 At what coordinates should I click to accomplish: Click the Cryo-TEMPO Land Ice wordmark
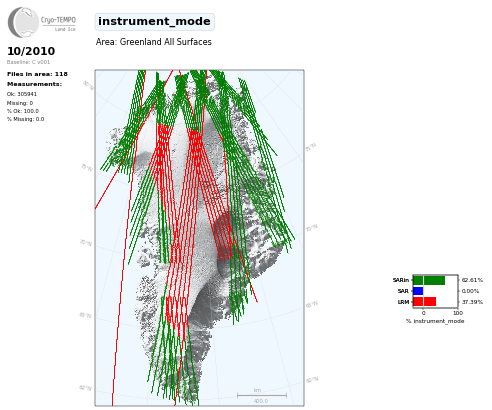tap(58, 23)
